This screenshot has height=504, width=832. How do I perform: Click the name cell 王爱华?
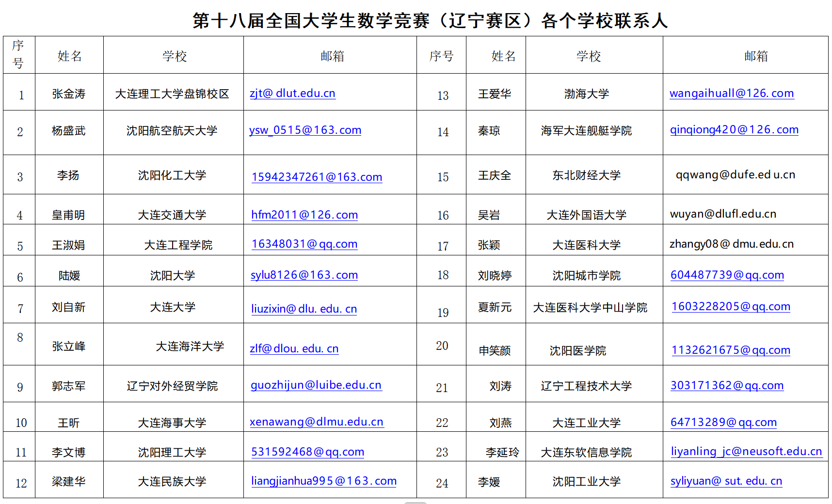tap(495, 94)
